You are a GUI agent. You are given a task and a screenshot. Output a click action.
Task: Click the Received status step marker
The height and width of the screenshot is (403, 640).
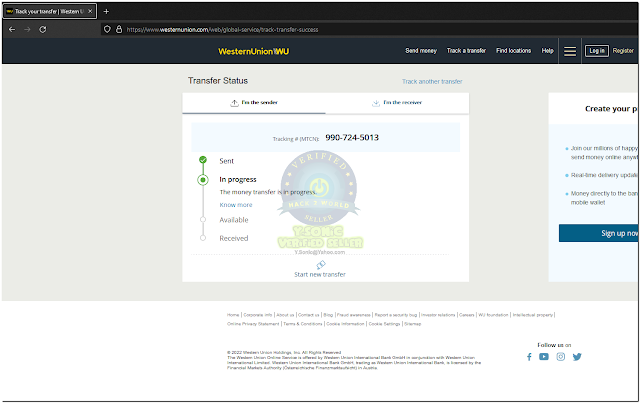(203, 238)
